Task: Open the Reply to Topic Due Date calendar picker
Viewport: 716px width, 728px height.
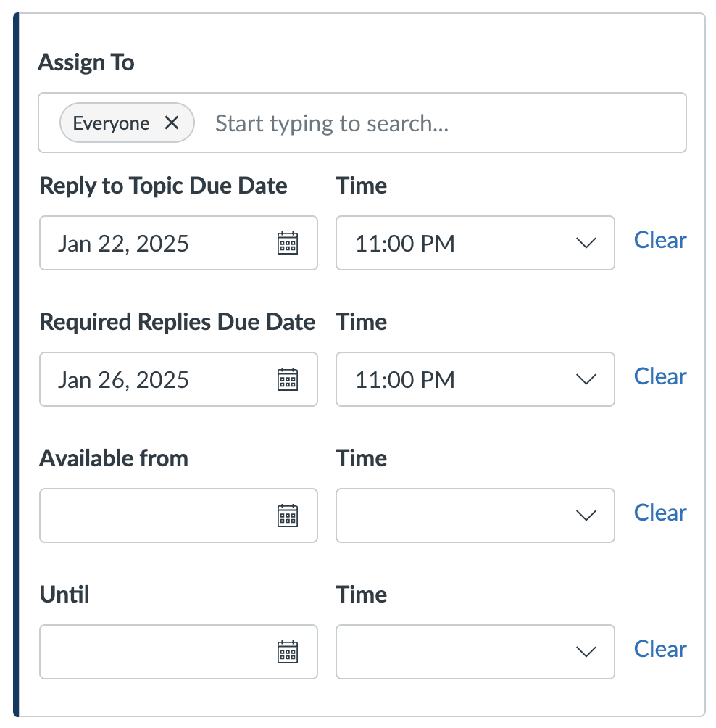Action: [288, 244]
